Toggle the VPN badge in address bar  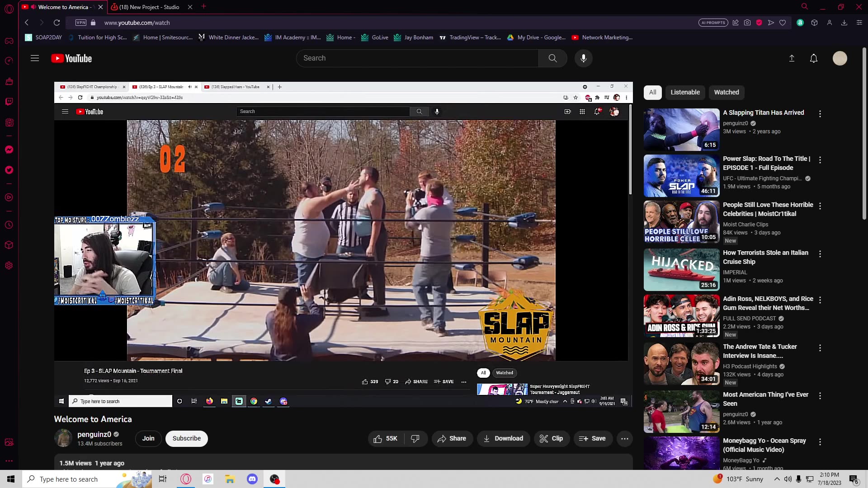tap(81, 23)
